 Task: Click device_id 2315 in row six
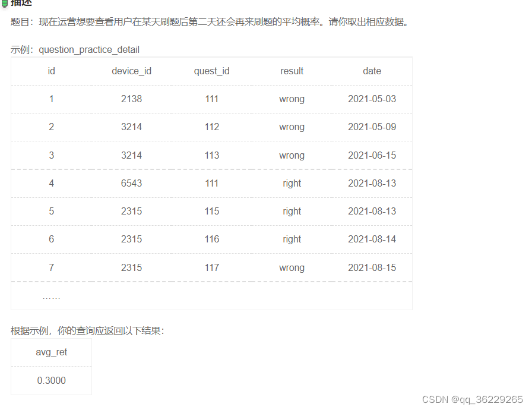tap(131, 239)
